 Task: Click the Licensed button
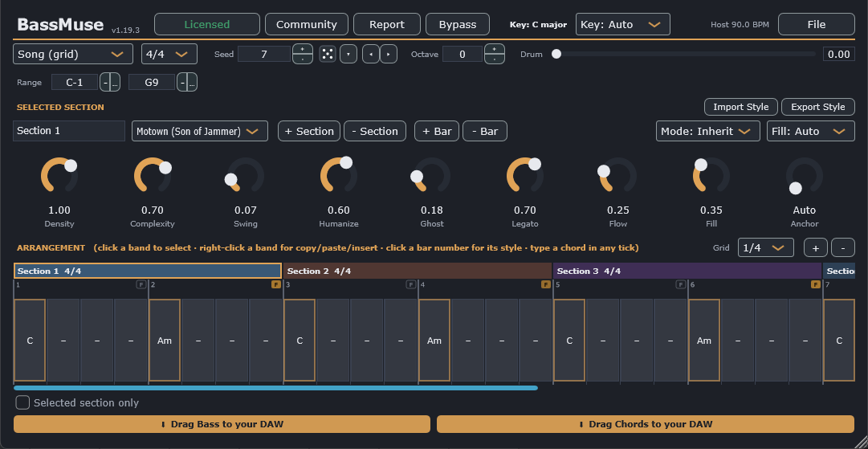point(207,24)
